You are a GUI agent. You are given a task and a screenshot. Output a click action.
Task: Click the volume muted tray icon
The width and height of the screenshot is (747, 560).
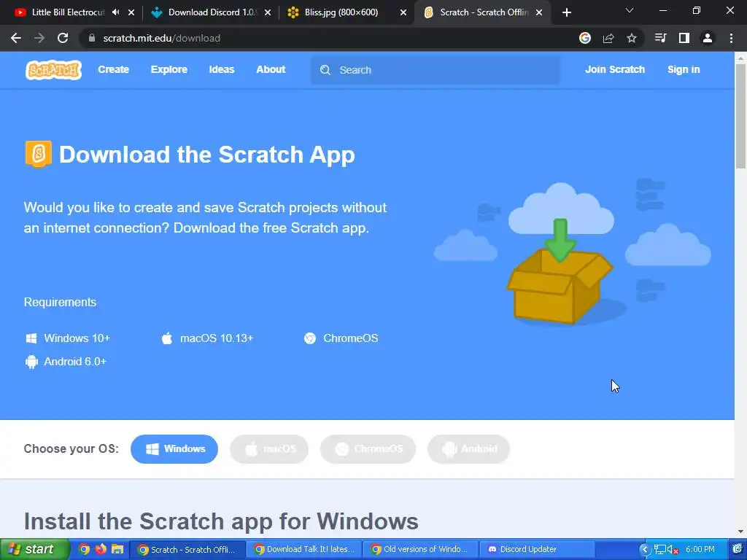[x=673, y=550]
